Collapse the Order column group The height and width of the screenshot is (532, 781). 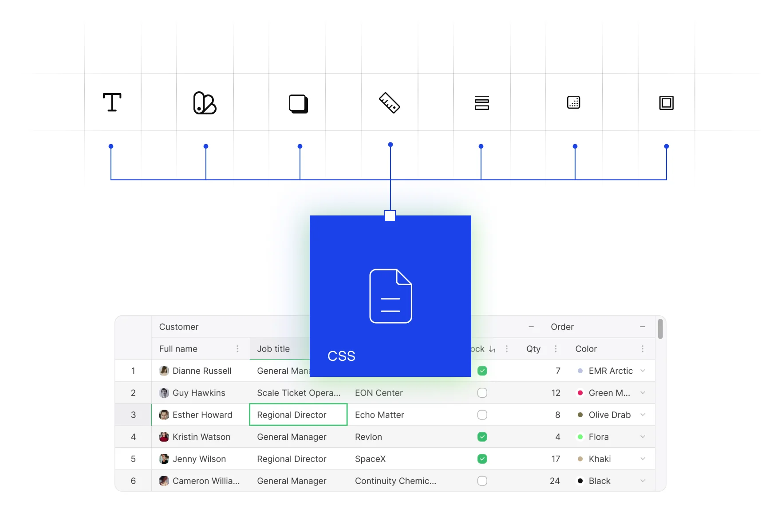(x=643, y=327)
